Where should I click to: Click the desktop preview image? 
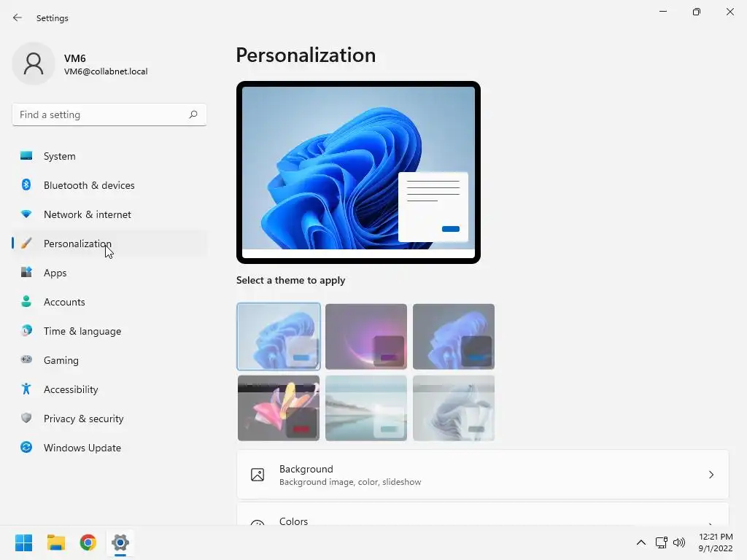pyautogui.click(x=358, y=172)
